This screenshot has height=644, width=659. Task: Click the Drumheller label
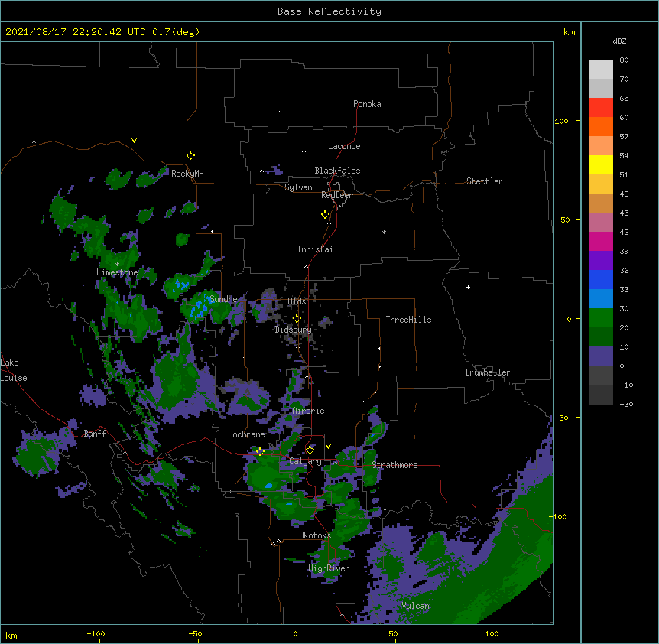(x=488, y=372)
